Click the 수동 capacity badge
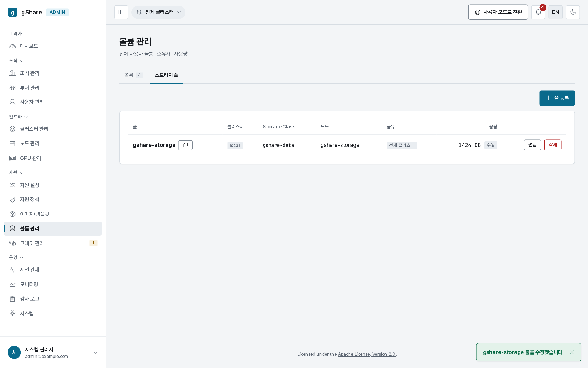 click(x=491, y=145)
